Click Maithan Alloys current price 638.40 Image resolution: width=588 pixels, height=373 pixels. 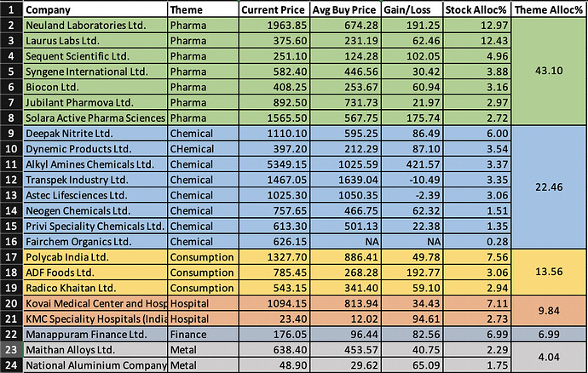tap(271, 349)
